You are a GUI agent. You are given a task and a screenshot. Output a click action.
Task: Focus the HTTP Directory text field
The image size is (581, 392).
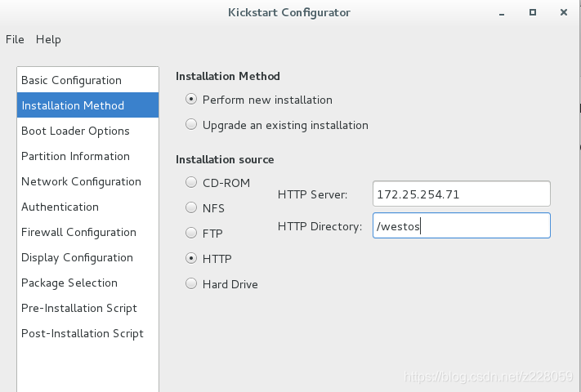click(x=461, y=226)
